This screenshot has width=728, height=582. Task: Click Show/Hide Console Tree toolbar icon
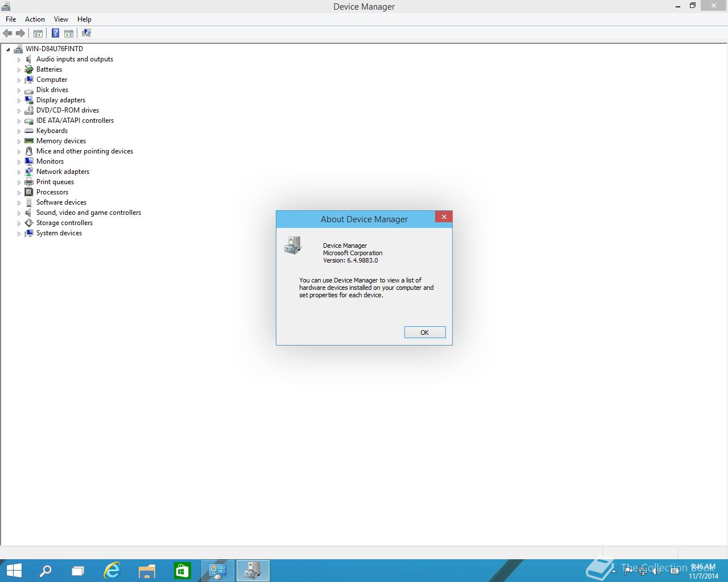click(x=38, y=33)
